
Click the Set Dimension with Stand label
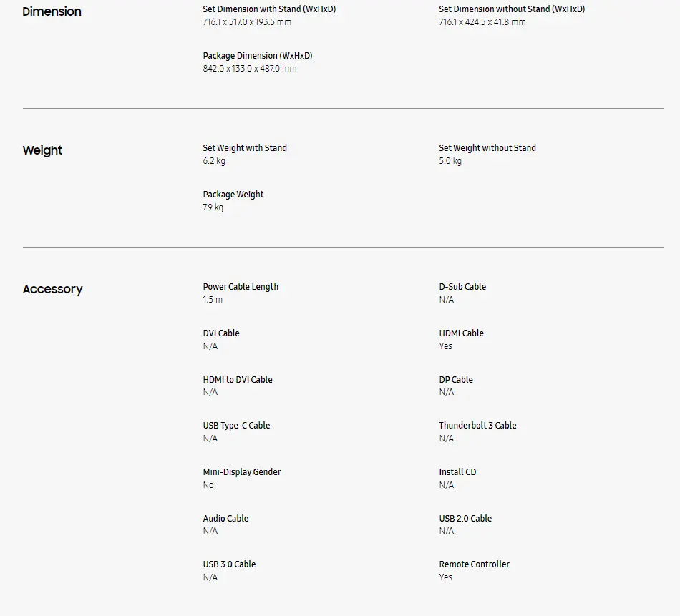pyautogui.click(x=269, y=9)
